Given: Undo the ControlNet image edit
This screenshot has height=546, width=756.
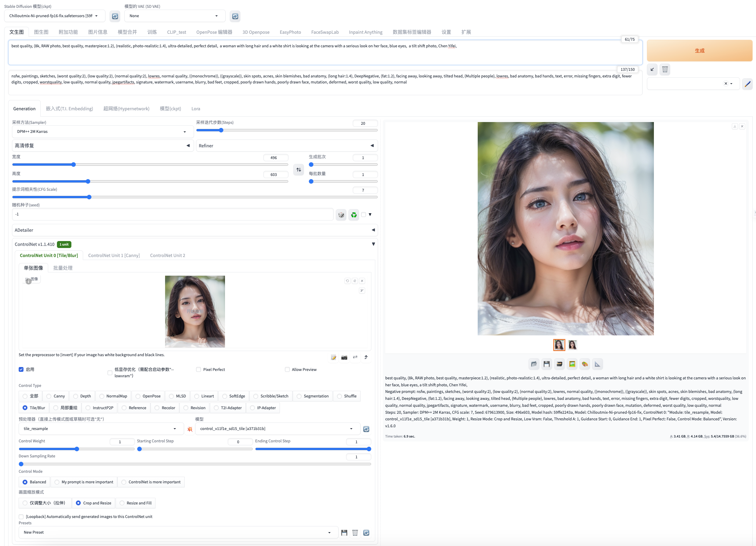Looking at the screenshot, I should pos(347,281).
